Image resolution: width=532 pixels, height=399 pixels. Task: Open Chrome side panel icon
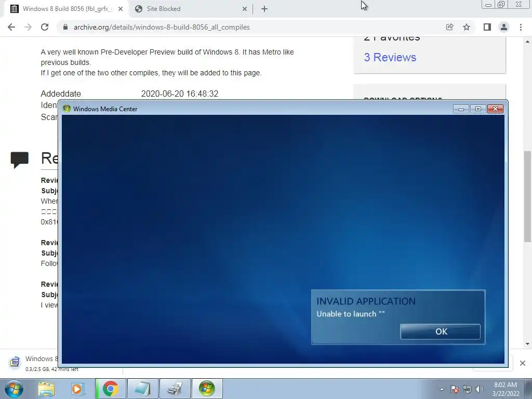487,27
